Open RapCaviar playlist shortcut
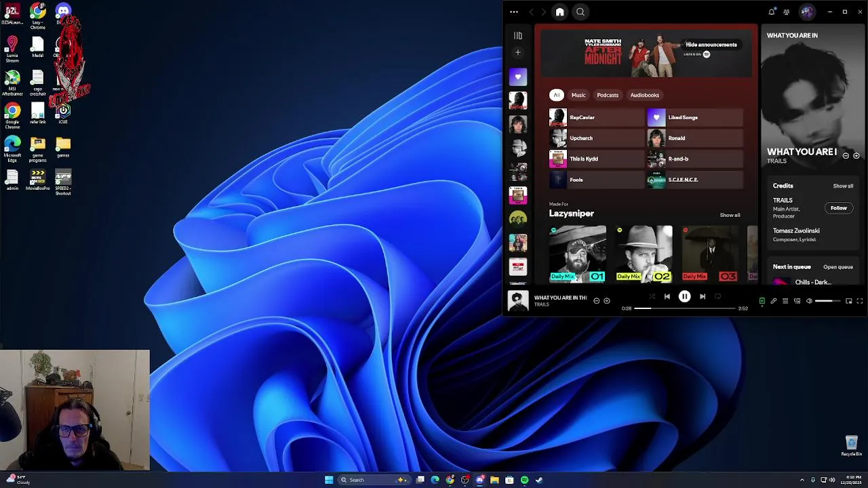Viewport: 868px width, 488px height. (x=596, y=117)
